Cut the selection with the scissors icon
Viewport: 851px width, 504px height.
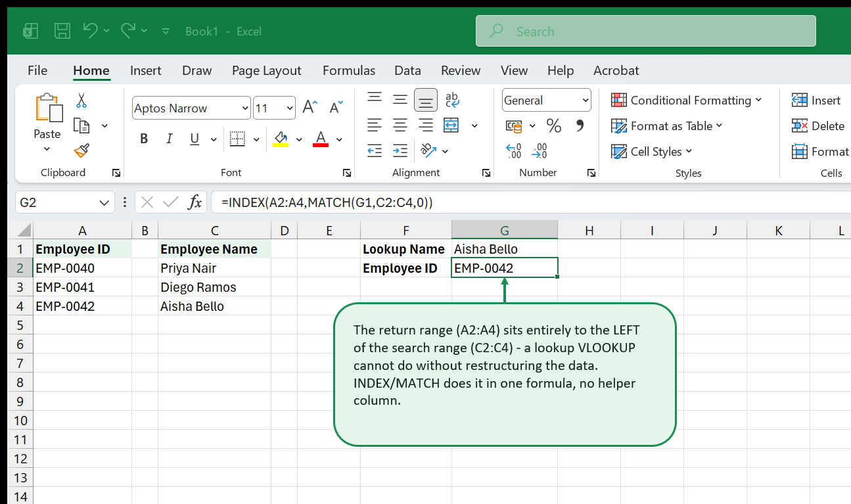(81, 101)
